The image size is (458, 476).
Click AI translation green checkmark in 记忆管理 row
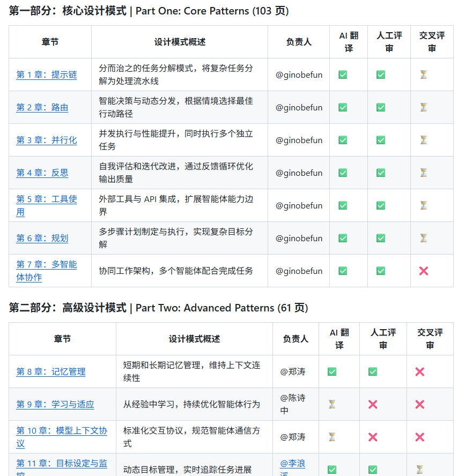click(x=332, y=371)
